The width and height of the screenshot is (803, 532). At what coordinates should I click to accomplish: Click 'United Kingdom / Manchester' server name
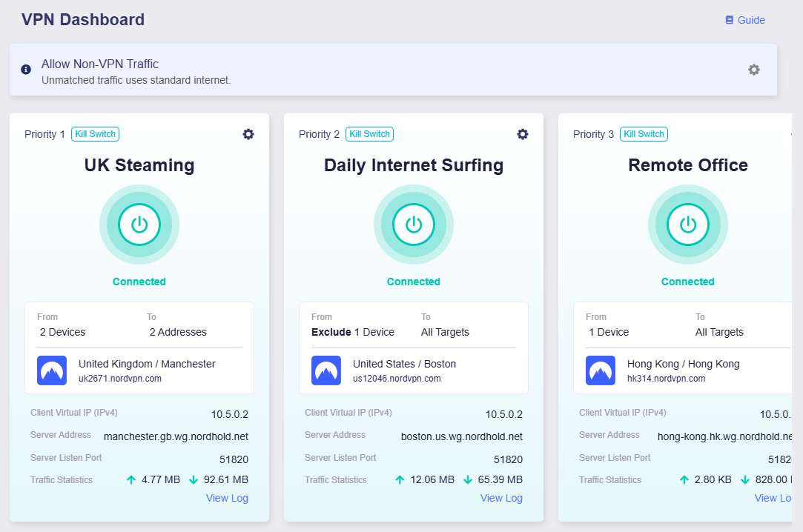pyautogui.click(x=147, y=364)
